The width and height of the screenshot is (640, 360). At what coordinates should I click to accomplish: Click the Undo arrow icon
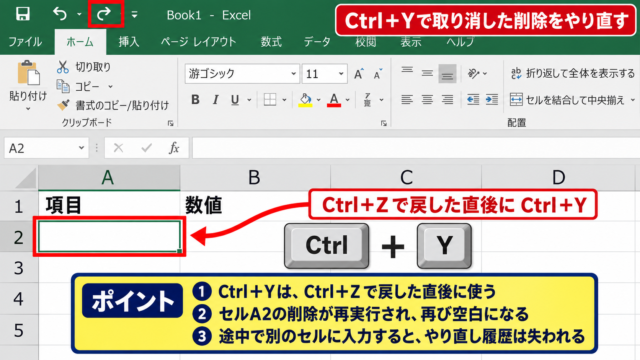[60, 14]
